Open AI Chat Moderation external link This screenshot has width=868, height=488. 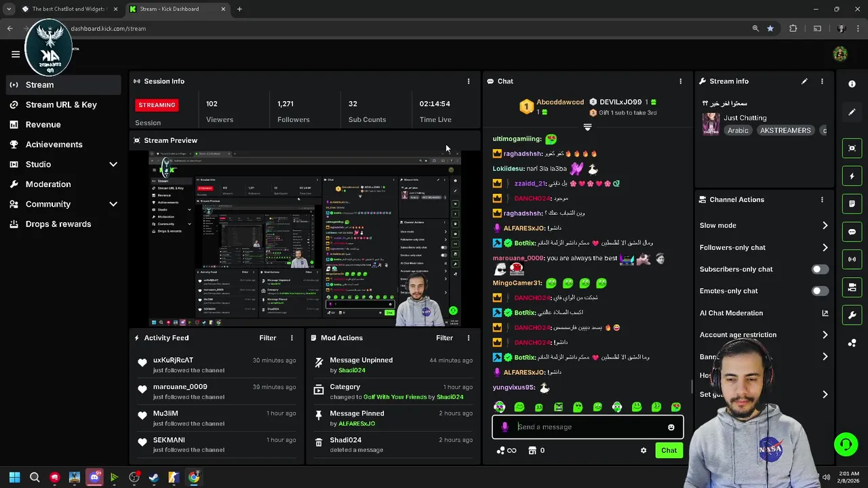[825, 313]
